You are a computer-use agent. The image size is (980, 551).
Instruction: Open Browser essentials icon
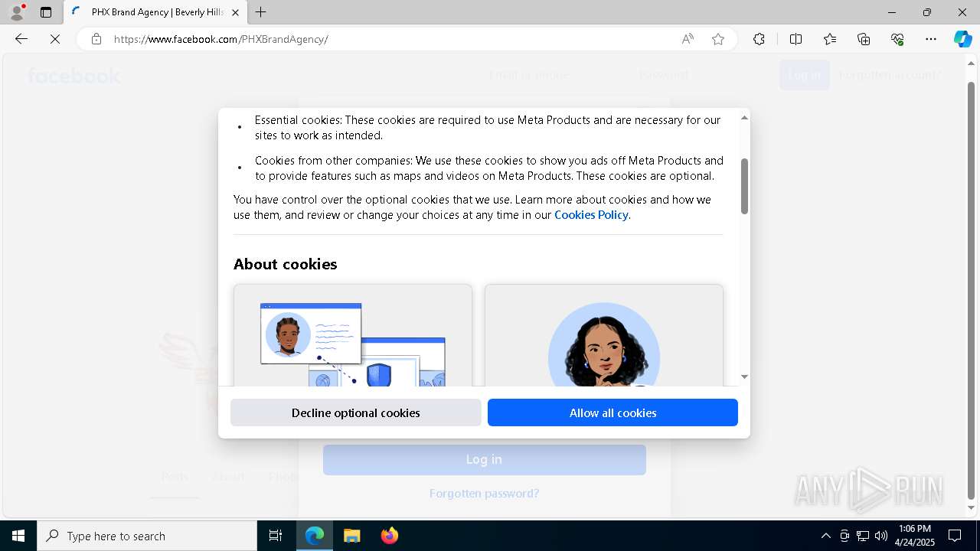point(897,39)
